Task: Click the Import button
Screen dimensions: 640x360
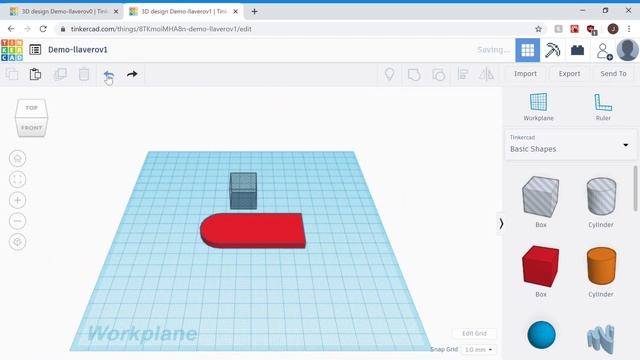Action: coord(525,74)
